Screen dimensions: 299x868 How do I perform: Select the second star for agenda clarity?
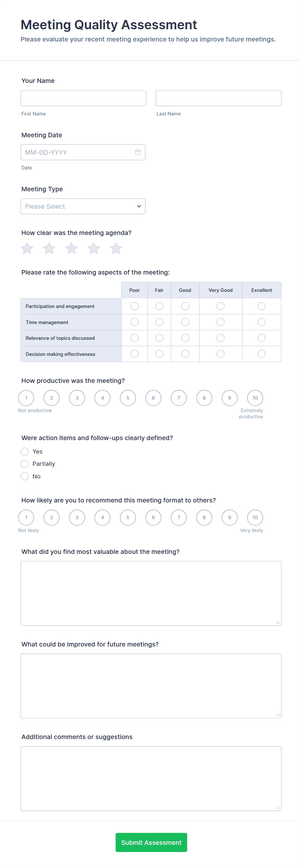coord(49,248)
